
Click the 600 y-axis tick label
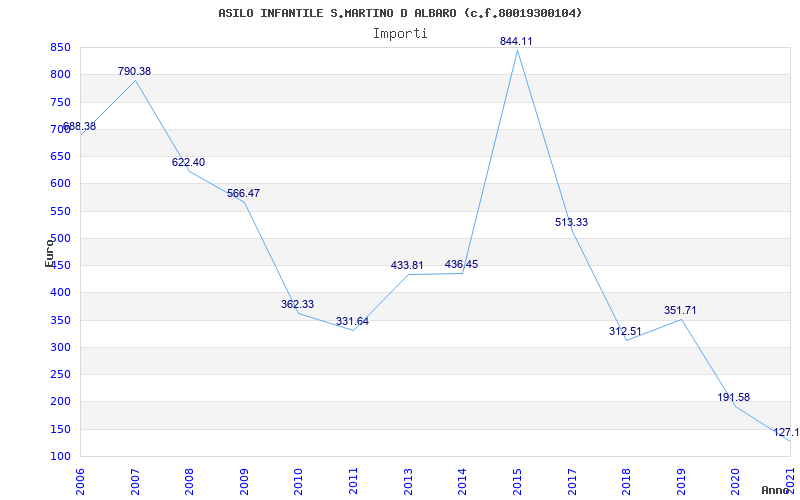[60, 184]
